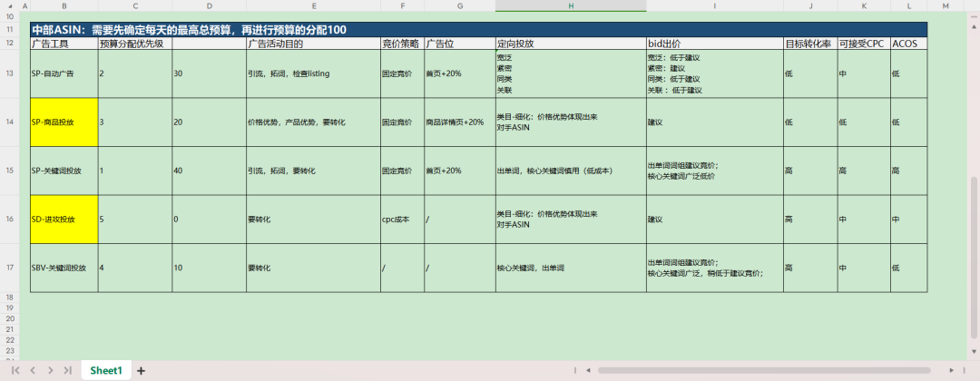
Task: Select the 'ACOS' header cell
Action: pyautogui.click(x=908, y=44)
